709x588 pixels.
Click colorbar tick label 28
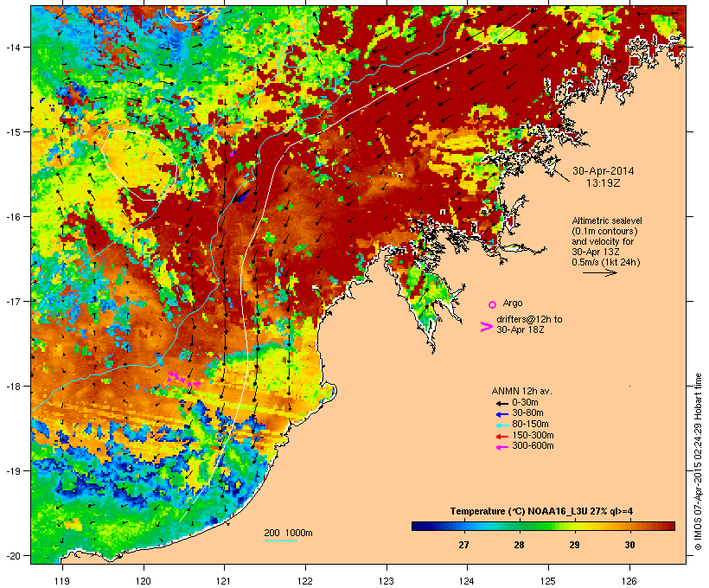(x=519, y=545)
